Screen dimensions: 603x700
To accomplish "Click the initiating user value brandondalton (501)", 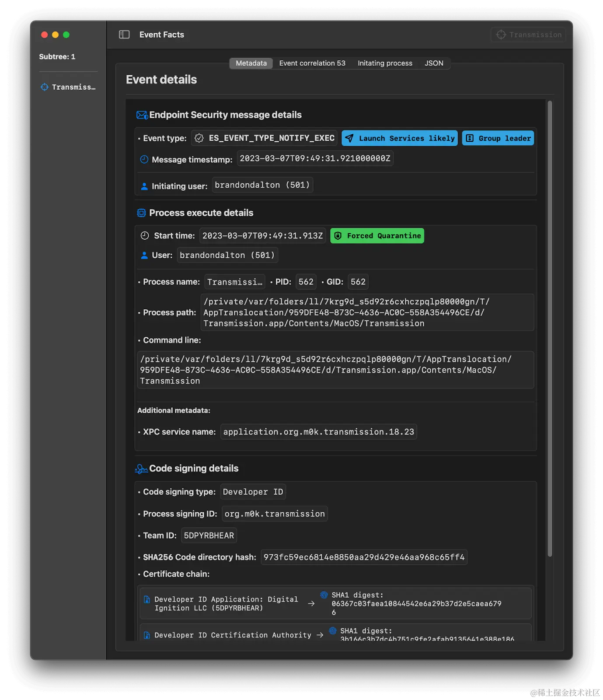I will click(262, 185).
